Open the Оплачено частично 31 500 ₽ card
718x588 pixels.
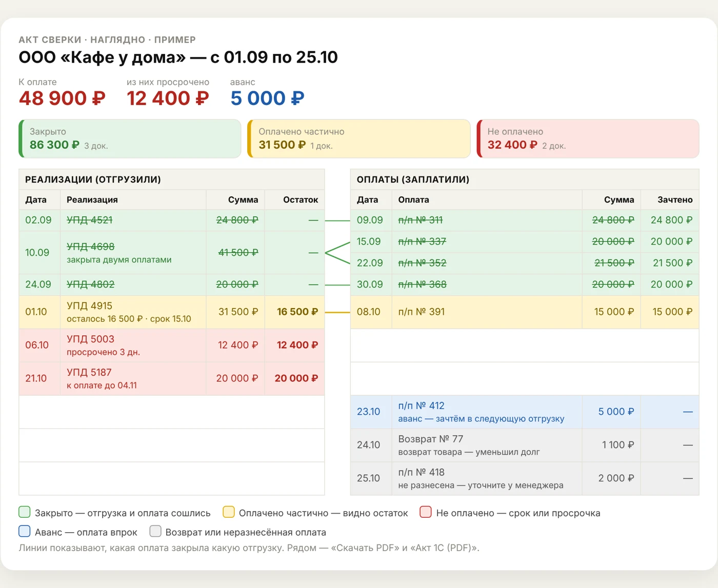click(x=358, y=138)
